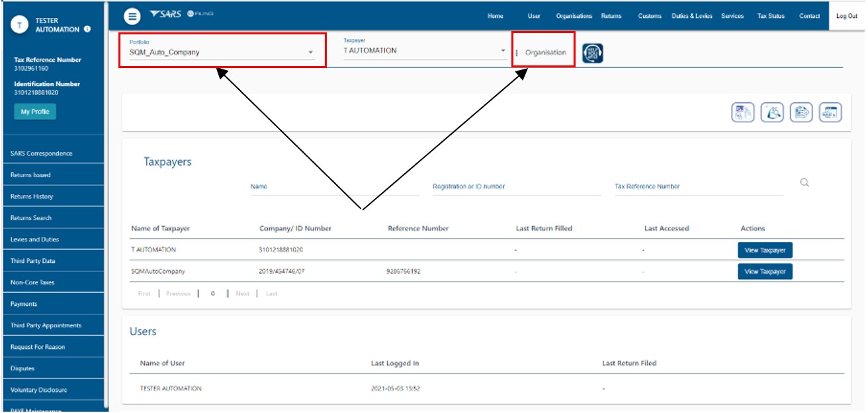Click the search magnifier in Taxpayers
The width and height of the screenshot is (868, 413).
(x=804, y=183)
